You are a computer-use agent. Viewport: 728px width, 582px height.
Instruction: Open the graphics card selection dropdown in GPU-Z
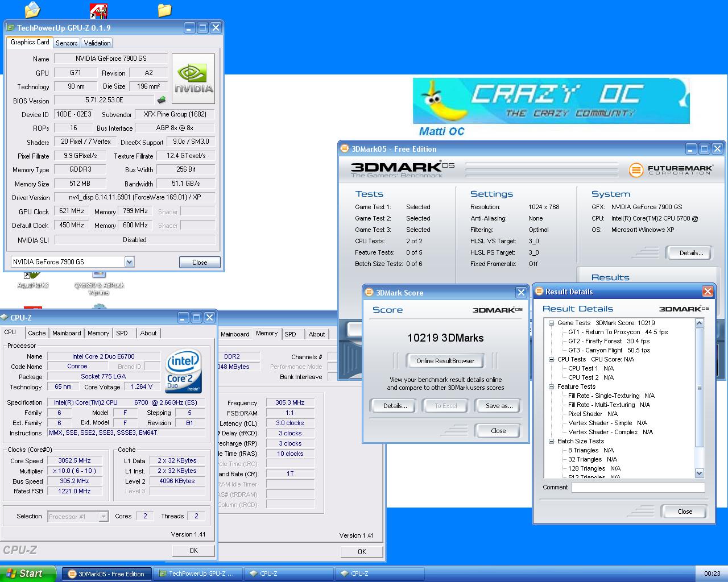[129, 262]
